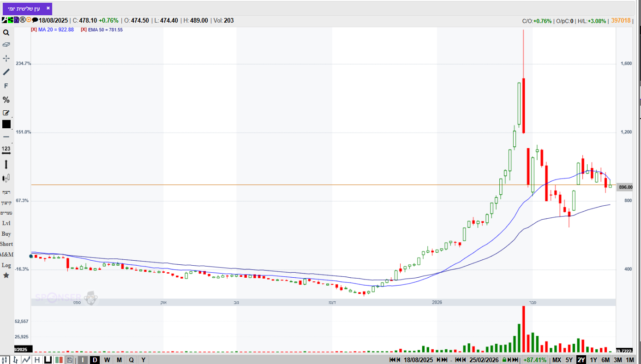
Task: Click the 25/02/2026 end date field
Action: point(484,360)
